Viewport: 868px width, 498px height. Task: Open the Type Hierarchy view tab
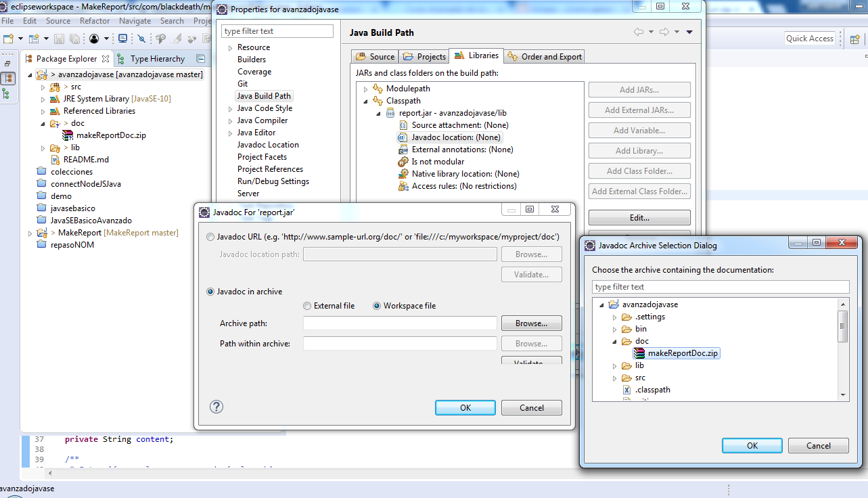(x=150, y=59)
